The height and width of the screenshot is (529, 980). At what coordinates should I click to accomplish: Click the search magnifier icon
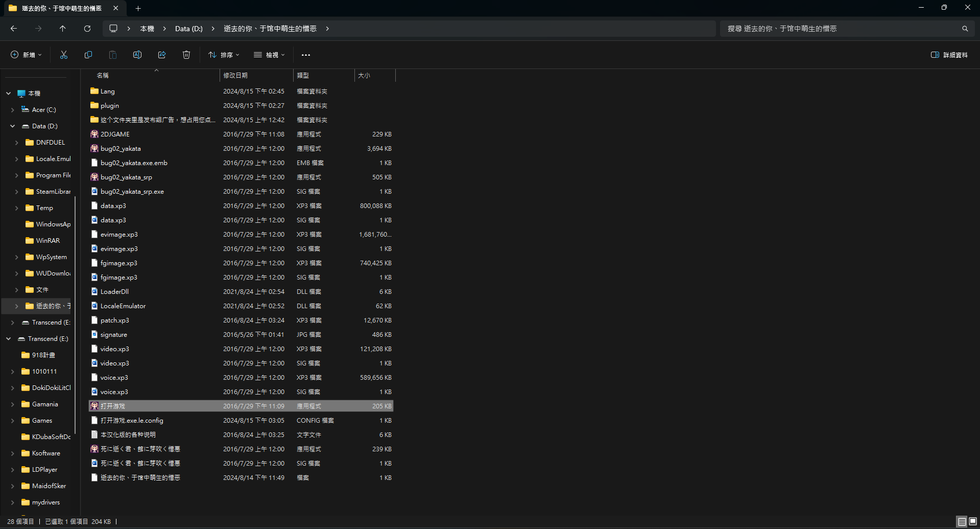point(965,29)
